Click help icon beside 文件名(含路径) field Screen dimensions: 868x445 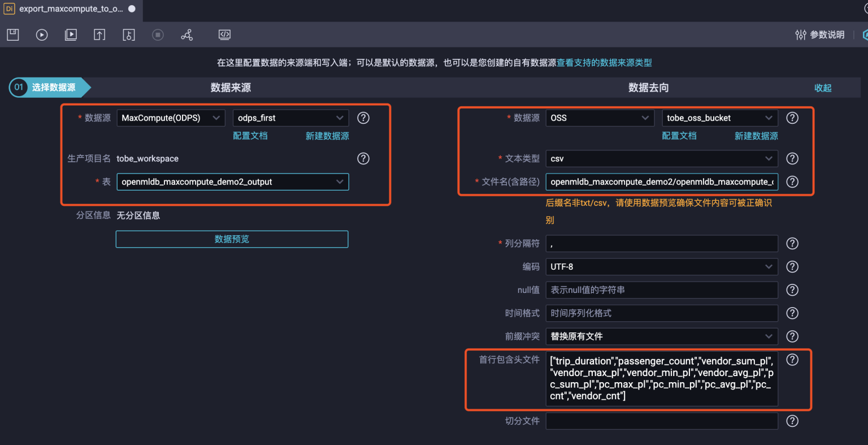[x=793, y=182]
